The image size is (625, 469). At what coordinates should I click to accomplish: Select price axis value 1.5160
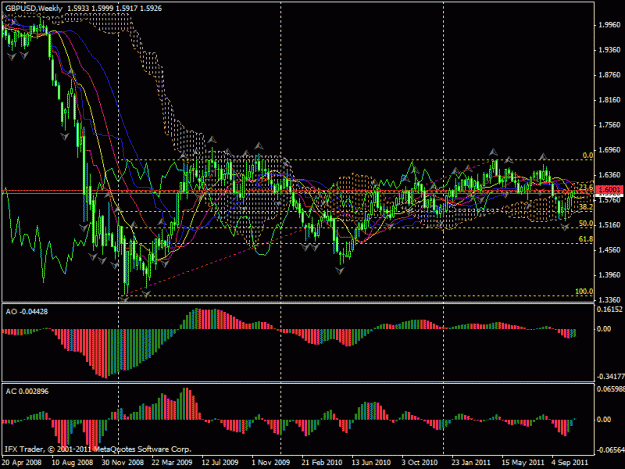point(610,225)
